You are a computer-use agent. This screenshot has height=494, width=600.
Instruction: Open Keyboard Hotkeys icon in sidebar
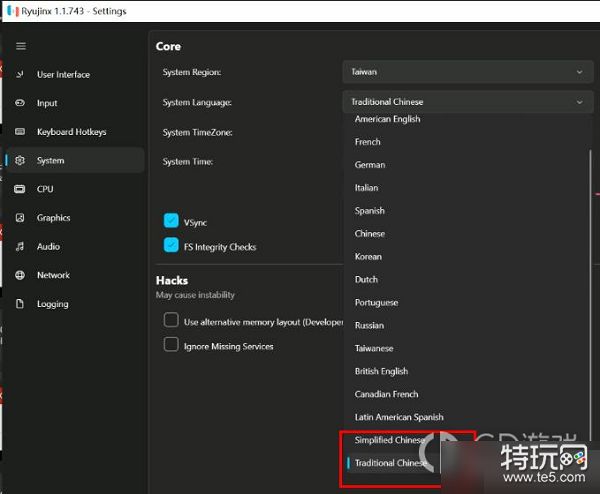coord(20,132)
